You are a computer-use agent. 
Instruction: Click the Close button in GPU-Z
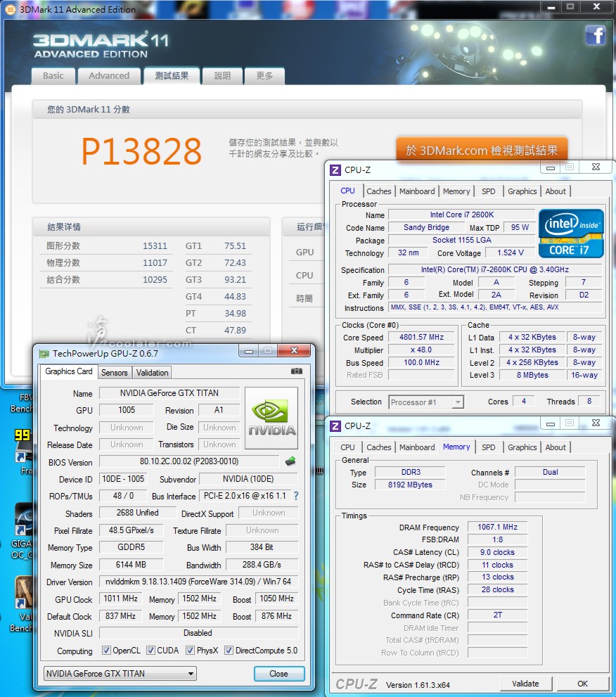click(x=278, y=674)
